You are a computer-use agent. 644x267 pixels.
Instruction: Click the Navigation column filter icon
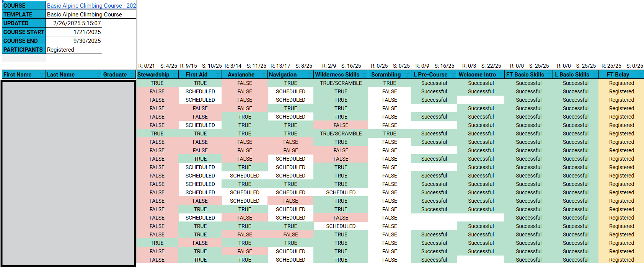pyautogui.click(x=310, y=75)
